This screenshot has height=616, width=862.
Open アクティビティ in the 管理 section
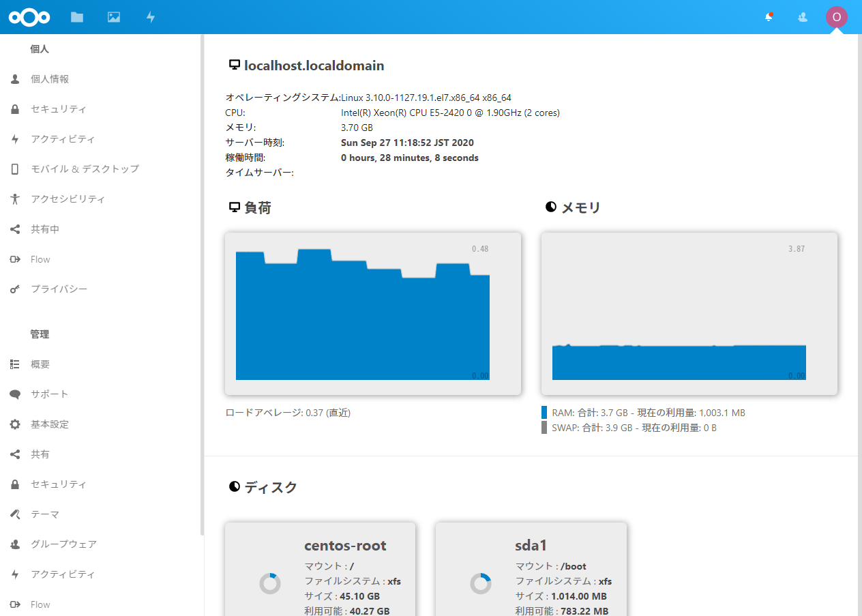63,574
